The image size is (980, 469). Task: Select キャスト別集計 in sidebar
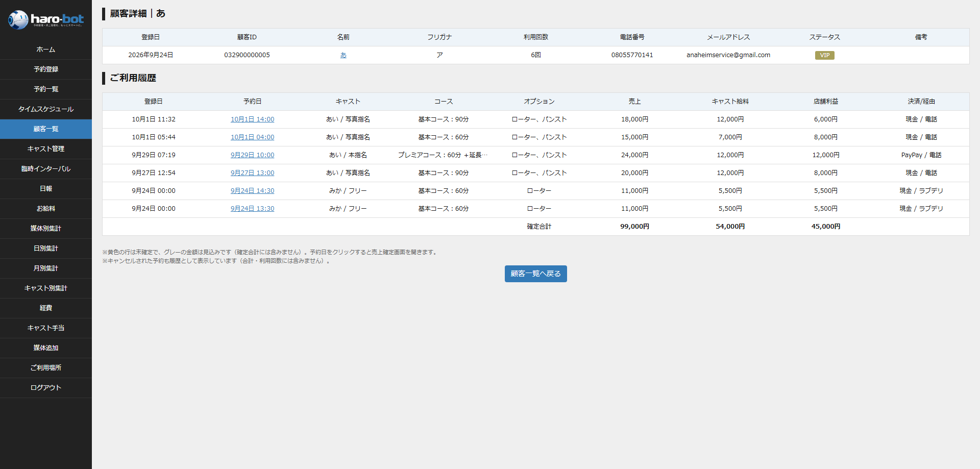pyautogui.click(x=46, y=288)
